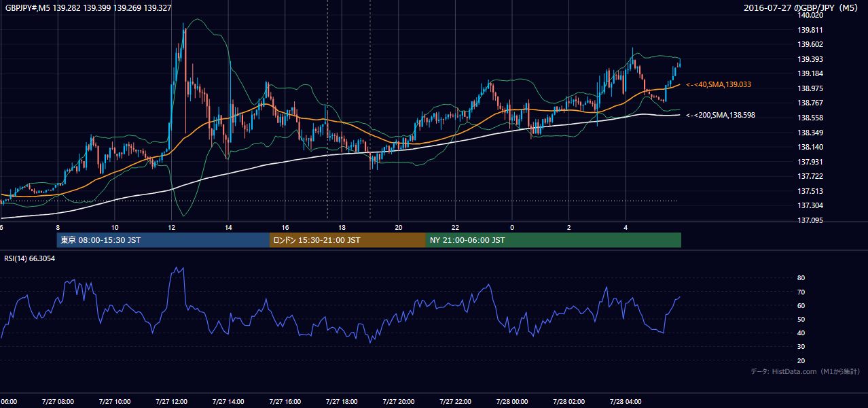This screenshot has height=408, width=868.
Task: Click hour tick 2 under the price chart
Action: [x=568, y=227]
